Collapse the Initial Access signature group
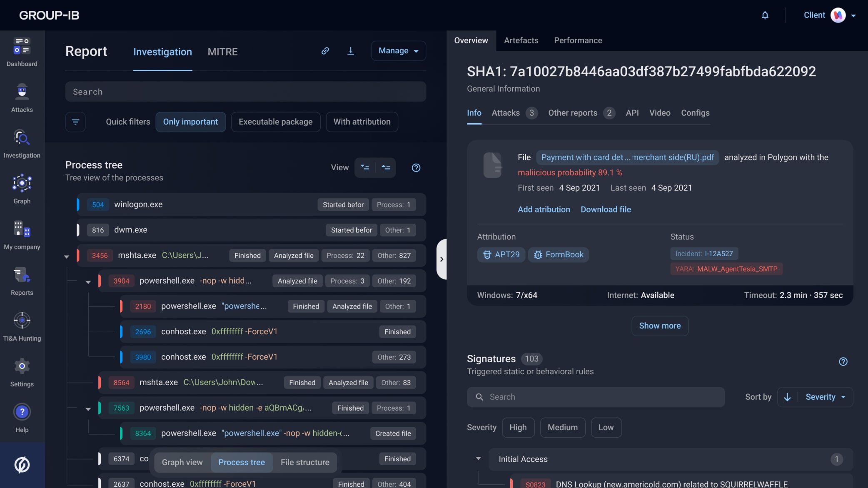Image resolution: width=868 pixels, height=488 pixels. [478, 458]
